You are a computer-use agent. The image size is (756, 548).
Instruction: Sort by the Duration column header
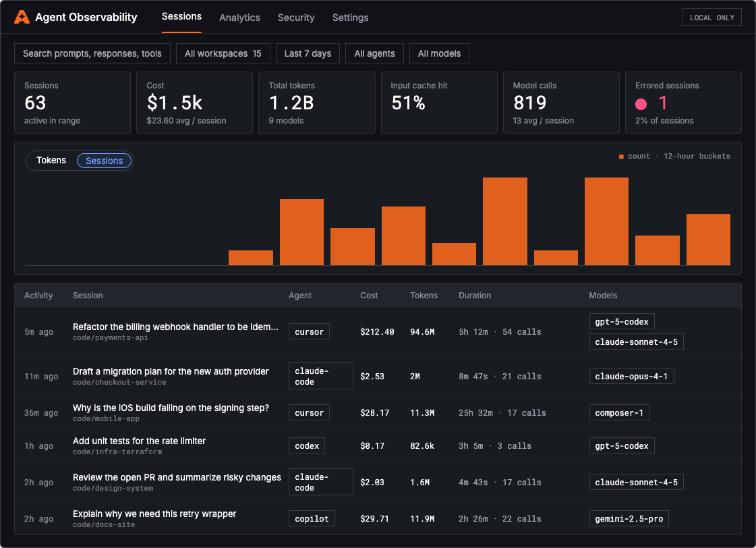click(x=475, y=295)
